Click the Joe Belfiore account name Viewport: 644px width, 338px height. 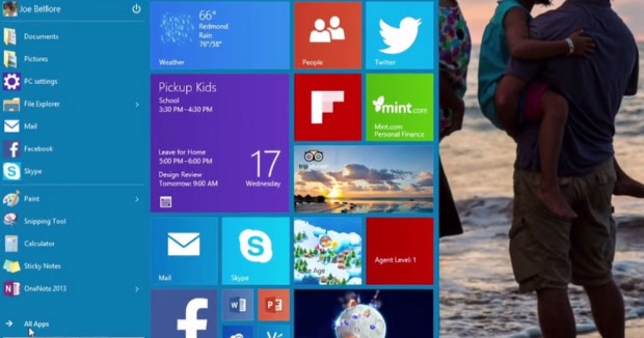40,9
